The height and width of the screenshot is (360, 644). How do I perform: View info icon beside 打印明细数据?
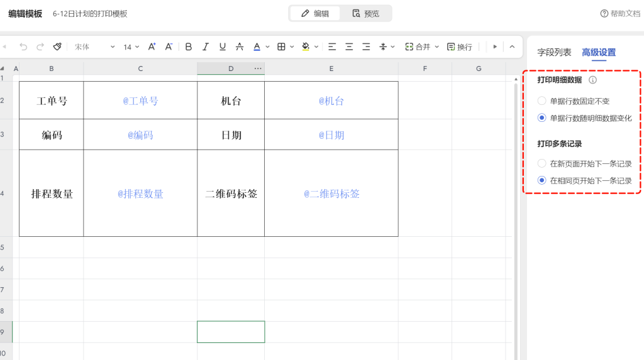[592, 80]
